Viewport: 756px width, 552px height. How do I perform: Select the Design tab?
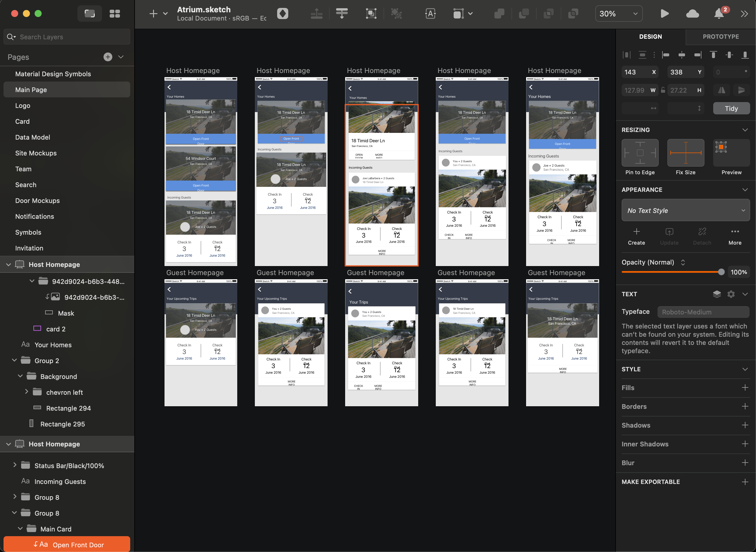click(650, 37)
